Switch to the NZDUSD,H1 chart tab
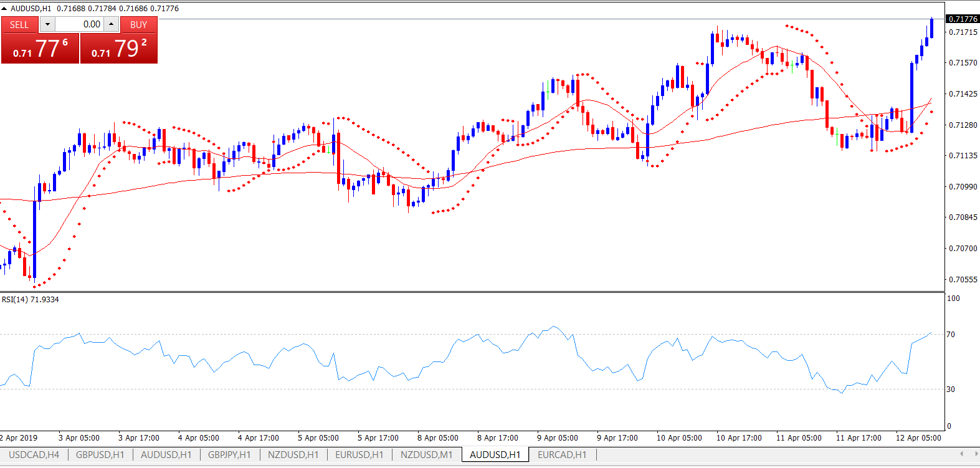980x468 pixels. coord(293,455)
